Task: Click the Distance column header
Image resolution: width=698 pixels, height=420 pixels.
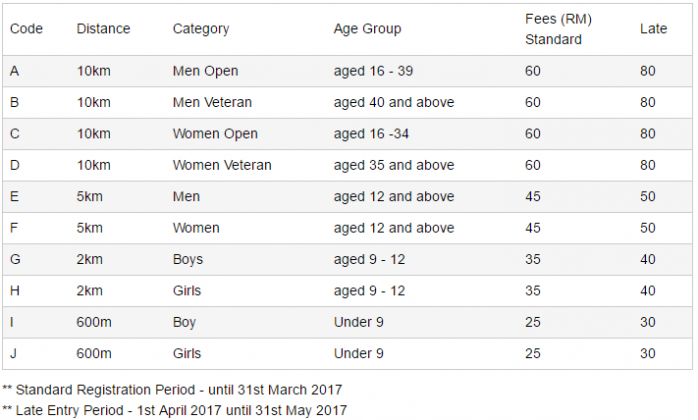Action: pyautogui.click(x=103, y=29)
